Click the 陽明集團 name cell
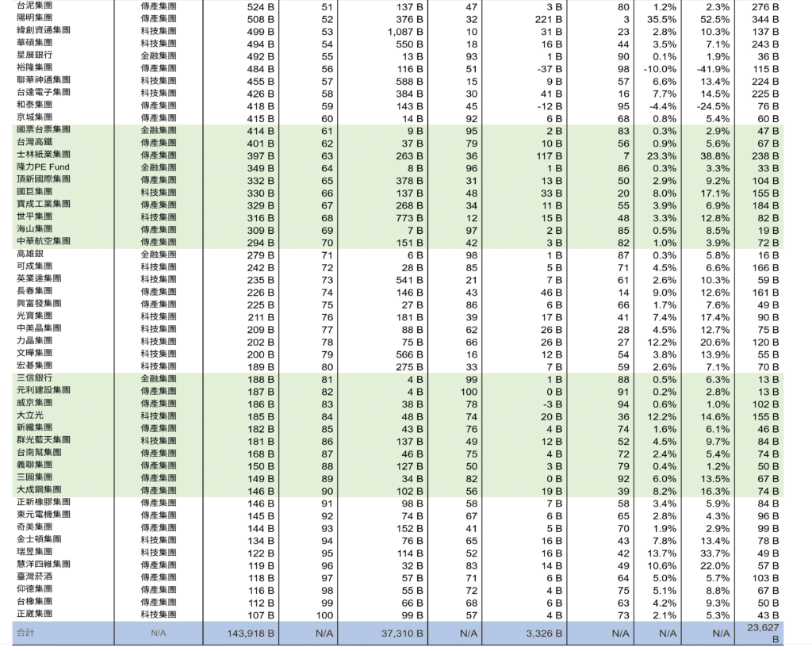The height and width of the screenshot is (651, 812). (34, 18)
